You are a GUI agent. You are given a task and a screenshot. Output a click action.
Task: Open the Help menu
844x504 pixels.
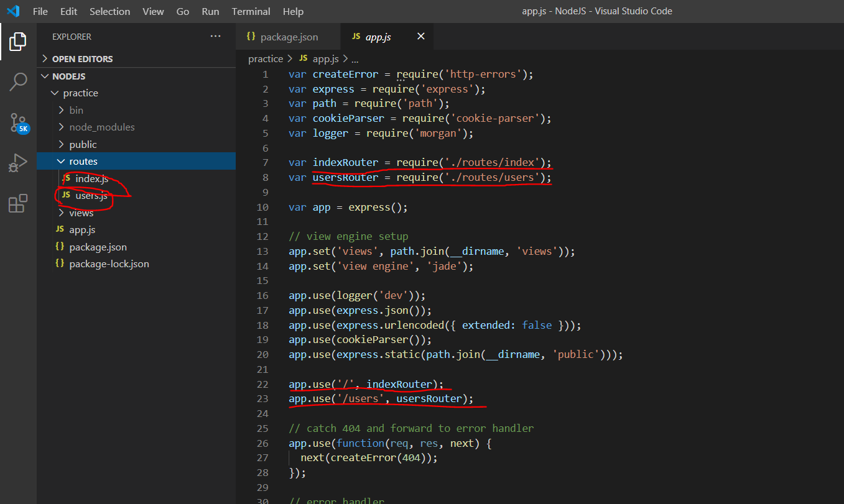(x=293, y=11)
